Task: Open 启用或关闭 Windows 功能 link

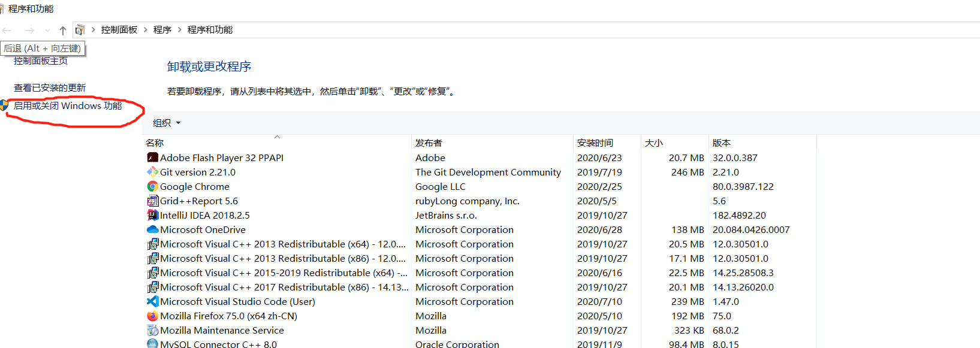Action: (68, 105)
